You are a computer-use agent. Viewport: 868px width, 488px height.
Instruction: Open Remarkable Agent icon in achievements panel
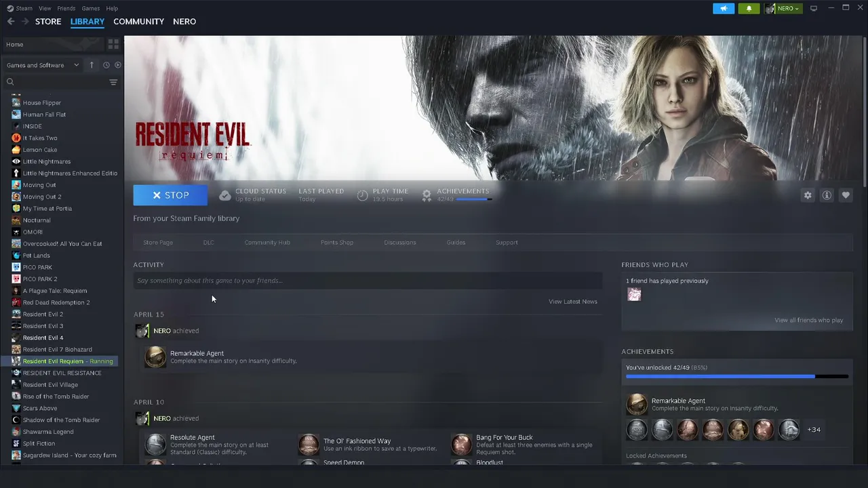637,405
